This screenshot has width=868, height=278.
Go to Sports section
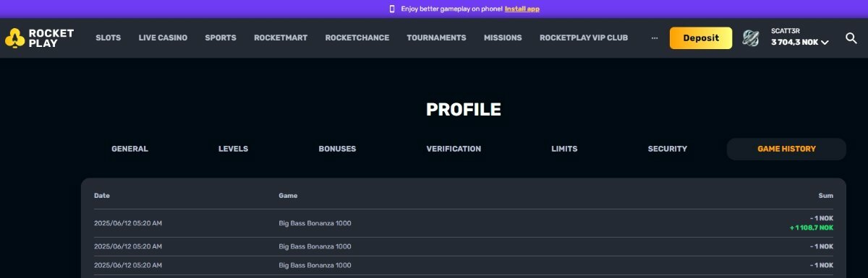(x=221, y=38)
